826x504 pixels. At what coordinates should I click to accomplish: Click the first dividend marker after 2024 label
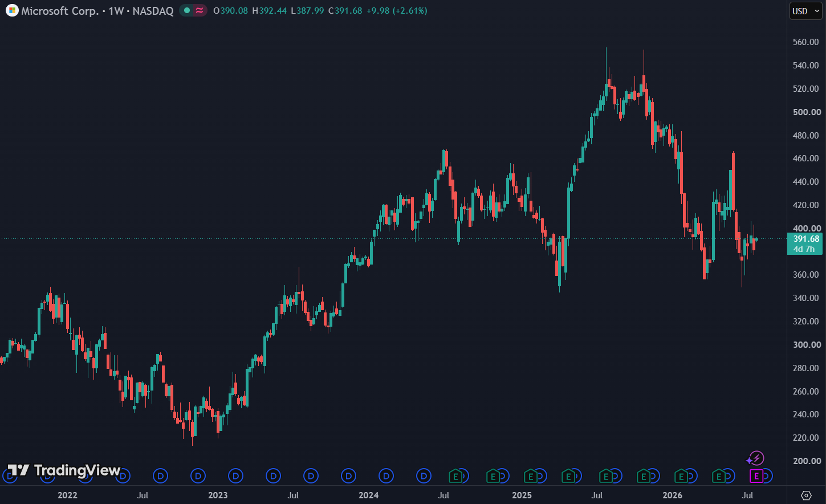[x=386, y=475]
